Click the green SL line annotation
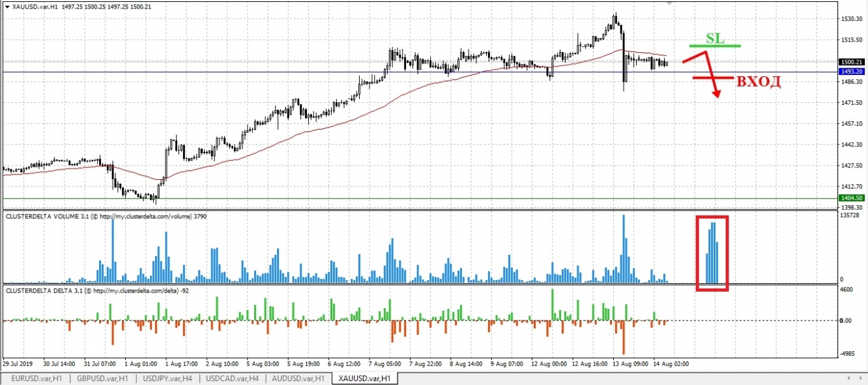The width and height of the screenshot is (868, 385). [x=714, y=46]
